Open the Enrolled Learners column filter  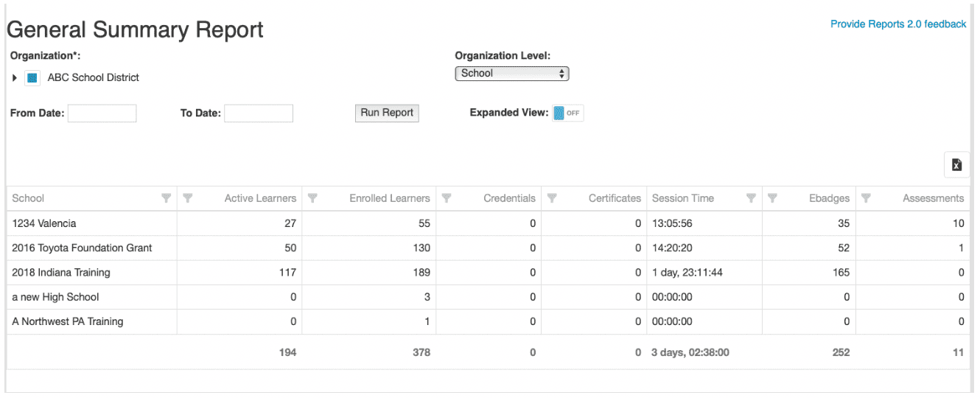click(x=312, y=198)
